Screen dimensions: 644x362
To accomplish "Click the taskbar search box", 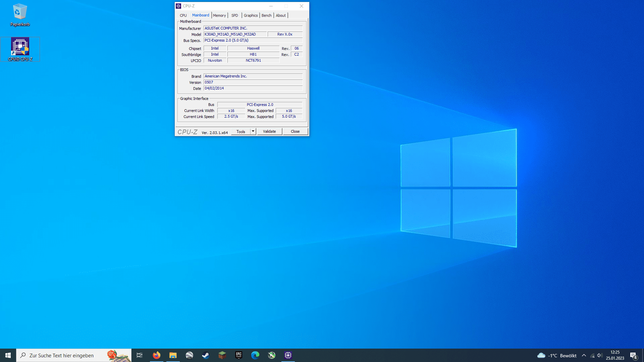I will click(x=74, y=355).
